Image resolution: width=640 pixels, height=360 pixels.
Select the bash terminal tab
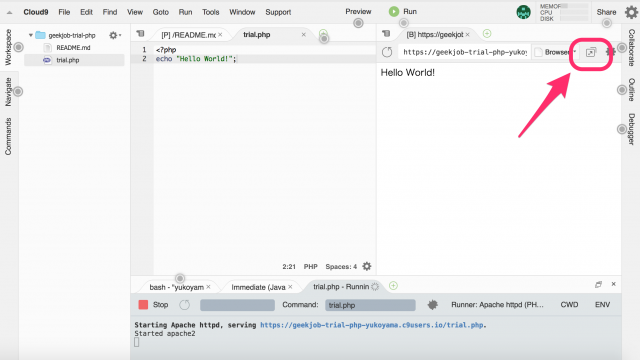(x=176, y=287)
